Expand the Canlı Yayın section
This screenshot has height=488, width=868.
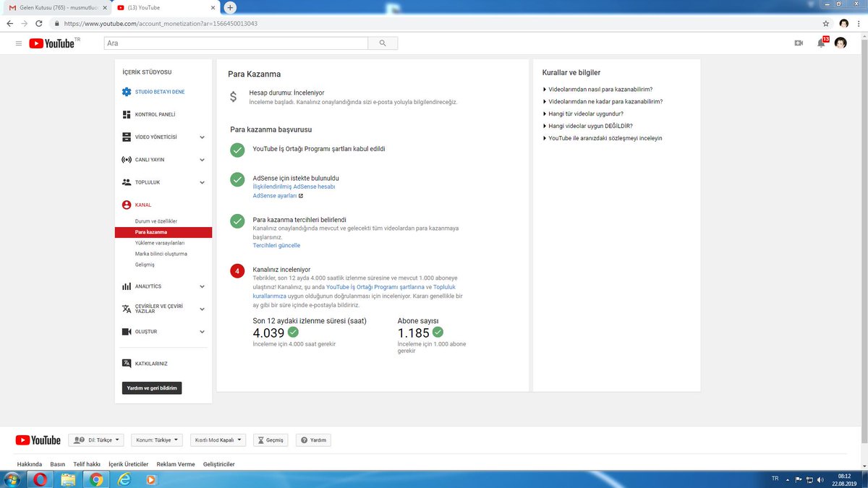tap(202, 160)
